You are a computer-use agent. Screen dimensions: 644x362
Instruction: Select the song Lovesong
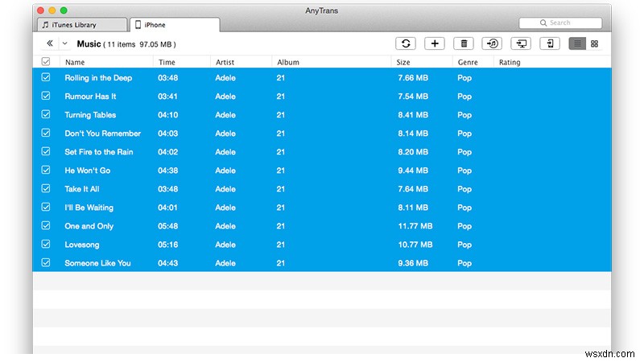[x=82, y=245]
